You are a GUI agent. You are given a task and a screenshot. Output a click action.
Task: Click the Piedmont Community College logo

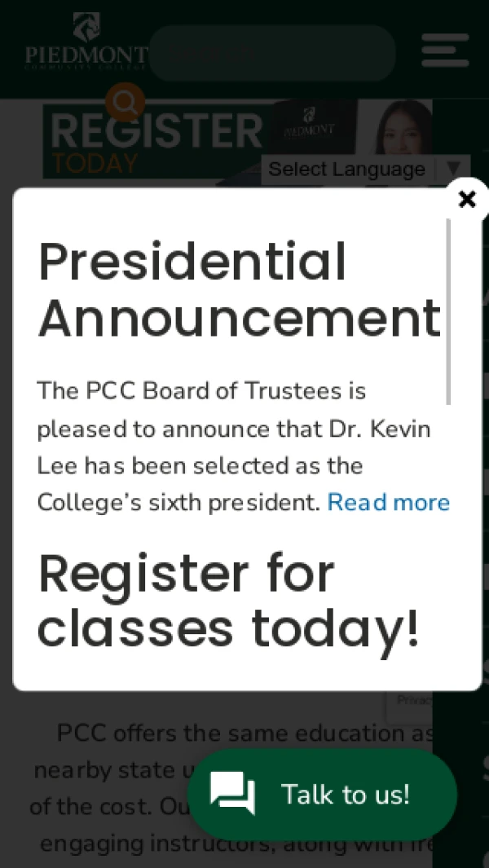click(86, 41)
